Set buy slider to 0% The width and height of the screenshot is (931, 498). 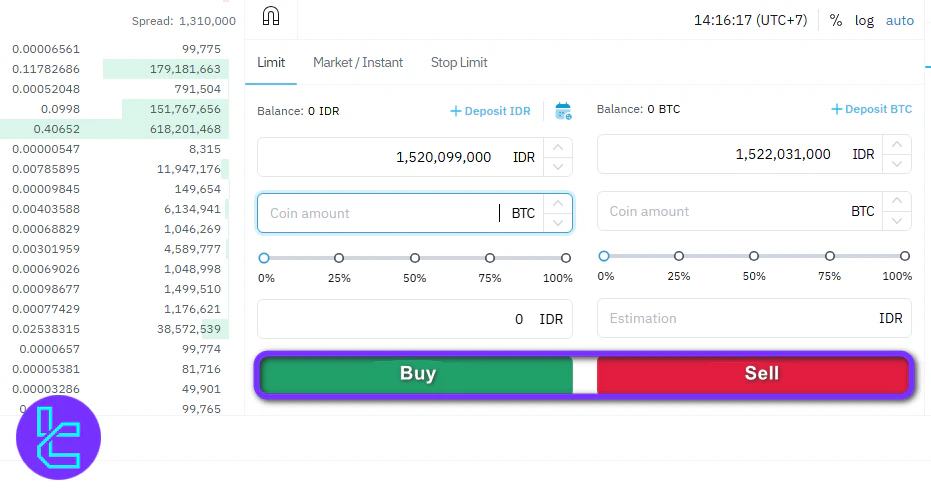click(x=264, y=258)
